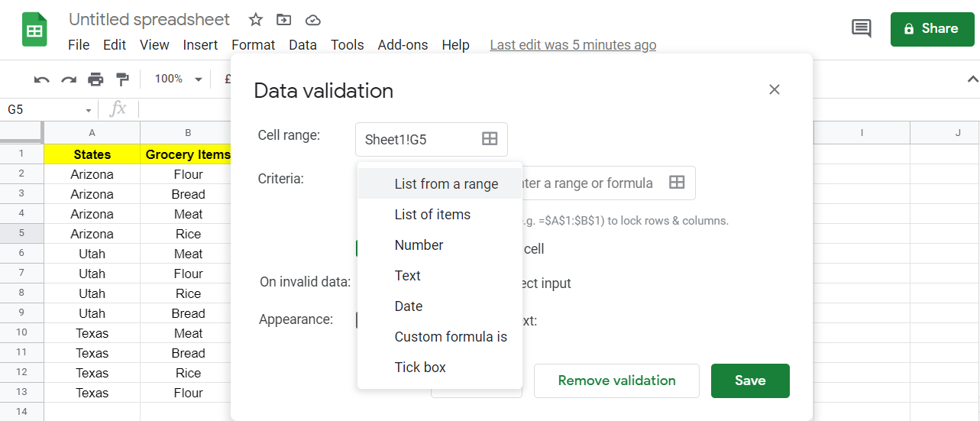The width and height of the screenshot is (980, 421).
Task: Choose List of items criteria
Action: [440, 214]
